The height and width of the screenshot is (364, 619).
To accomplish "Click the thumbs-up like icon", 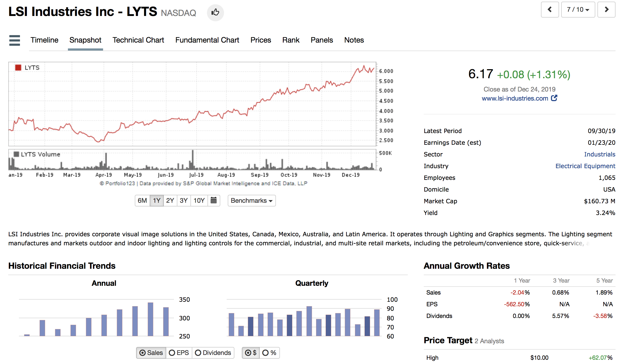I will [215, 13].
